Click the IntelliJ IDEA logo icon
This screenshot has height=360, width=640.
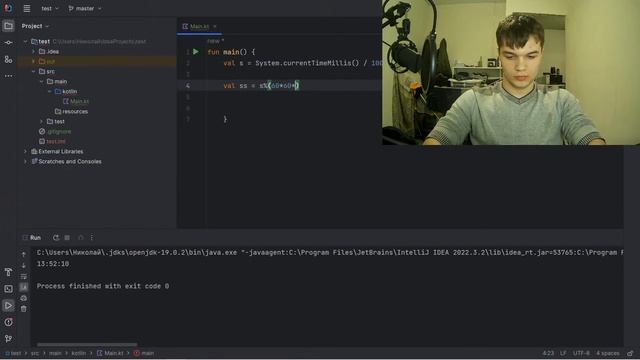[8, 8]
